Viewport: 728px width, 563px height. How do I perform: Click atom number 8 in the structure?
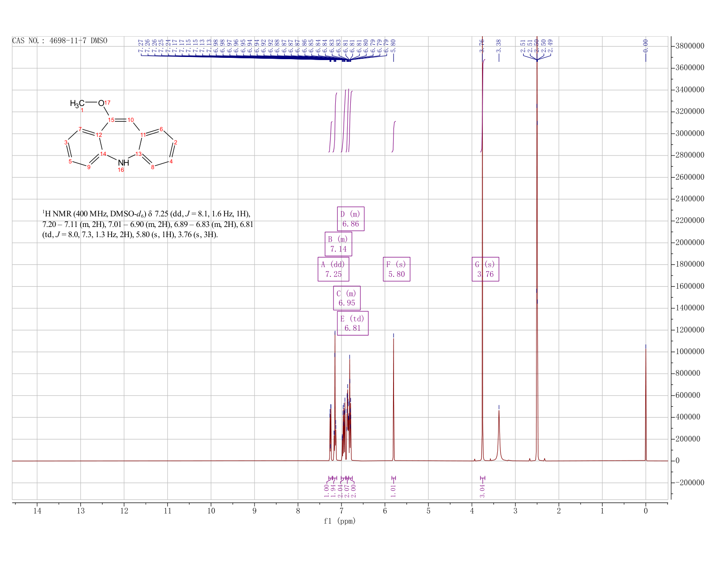(153, 167)
